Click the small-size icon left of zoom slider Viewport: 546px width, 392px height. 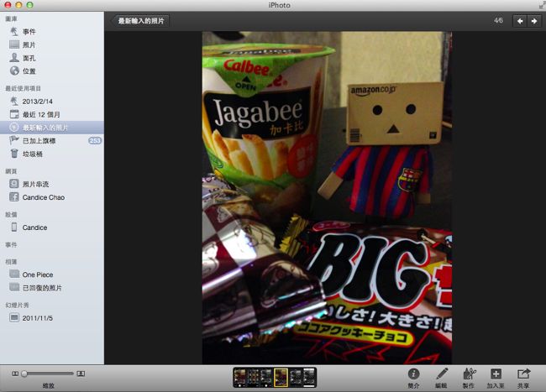(15, 374)
